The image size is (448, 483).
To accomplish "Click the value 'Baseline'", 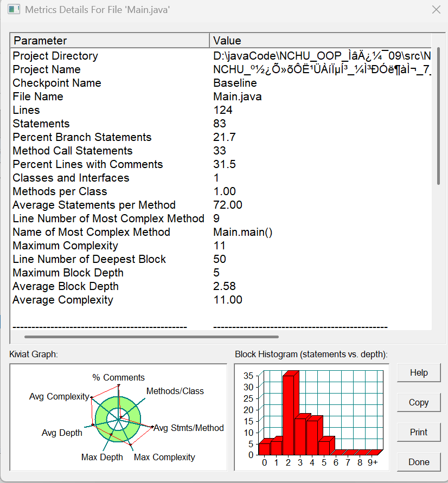I will click(x=235, y=83).
